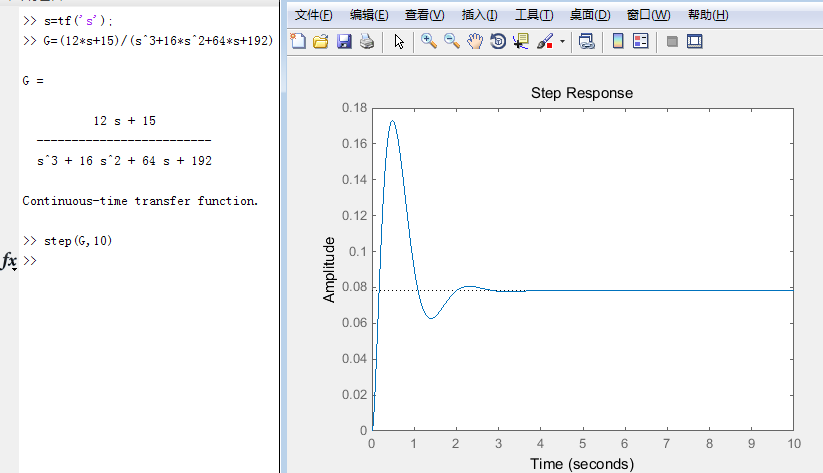823x473 pixels.
Task: Open the 桌面(D) menu
Action: click(590, 15)
